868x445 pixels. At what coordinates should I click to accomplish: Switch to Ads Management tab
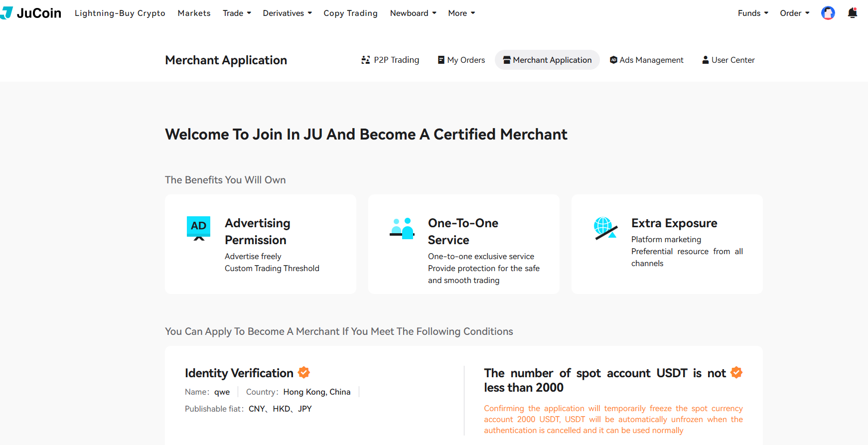click(647, 60)
